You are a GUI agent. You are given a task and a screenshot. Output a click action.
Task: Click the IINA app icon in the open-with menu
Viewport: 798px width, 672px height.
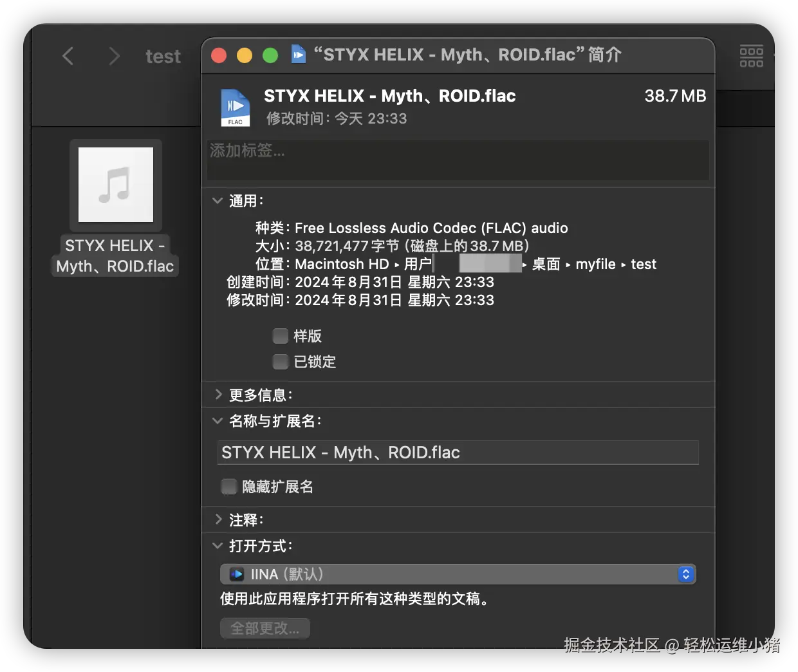pyautogui.click(x=237, y=574)
